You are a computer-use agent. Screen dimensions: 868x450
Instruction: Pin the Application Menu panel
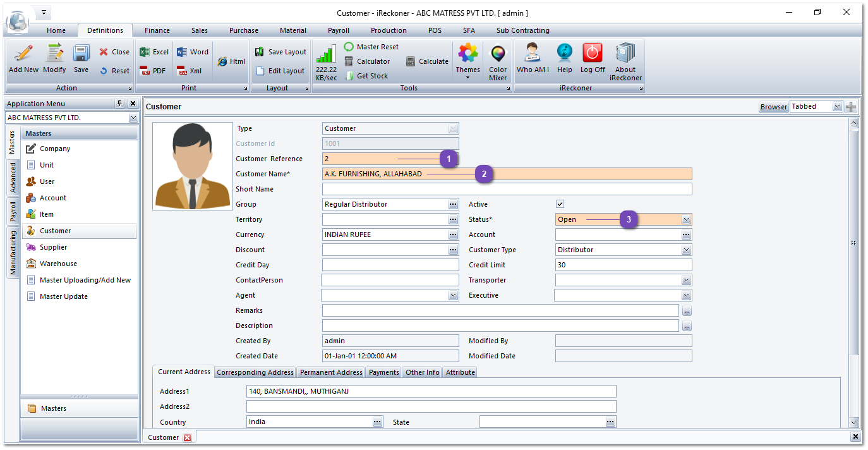click(x=119, y=104)
